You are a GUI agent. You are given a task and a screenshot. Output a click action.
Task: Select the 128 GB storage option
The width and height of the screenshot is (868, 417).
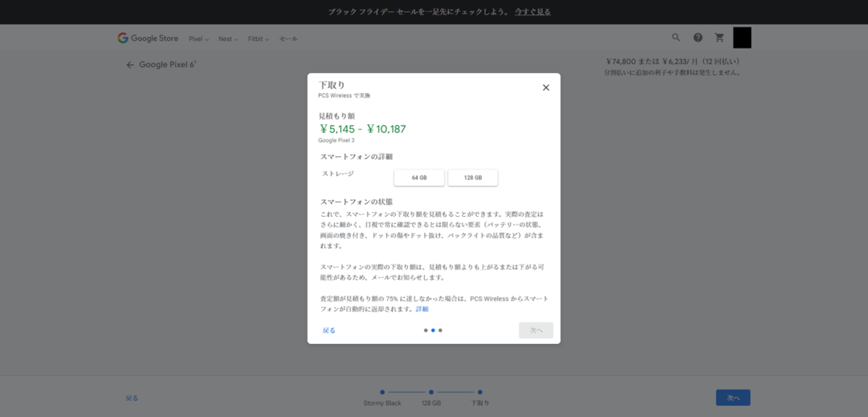473,178
